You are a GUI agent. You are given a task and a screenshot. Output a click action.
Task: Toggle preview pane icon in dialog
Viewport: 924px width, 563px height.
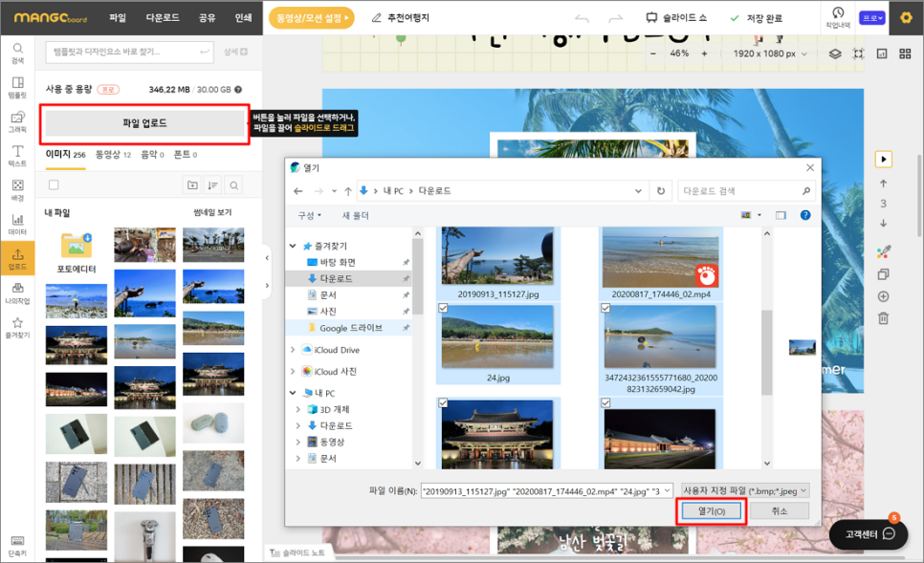(x=781, y=215)
